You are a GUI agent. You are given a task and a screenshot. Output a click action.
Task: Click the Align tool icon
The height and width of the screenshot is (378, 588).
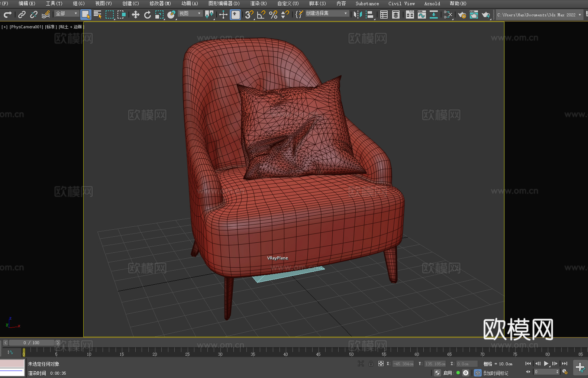click(x=370, y=14)
